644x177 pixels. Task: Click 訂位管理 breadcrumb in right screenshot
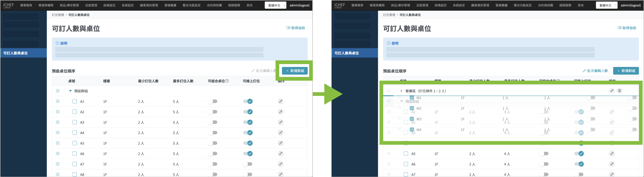[389, 15]
